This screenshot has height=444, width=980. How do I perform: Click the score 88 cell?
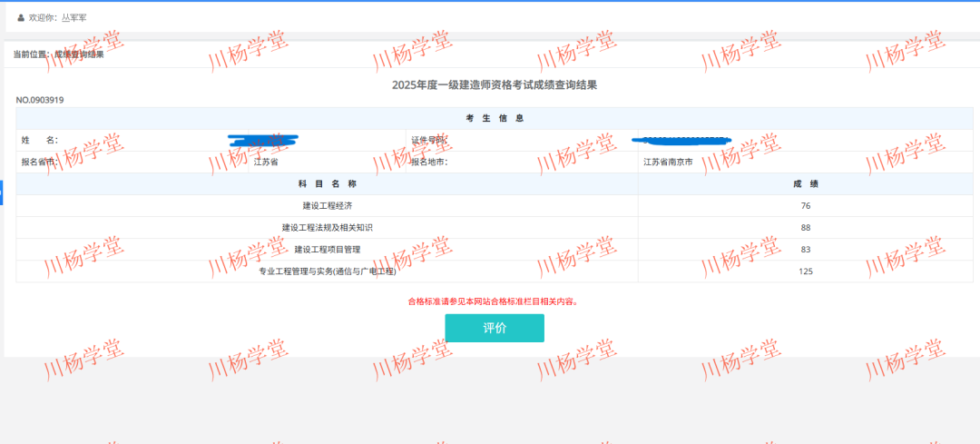[805, 227]
